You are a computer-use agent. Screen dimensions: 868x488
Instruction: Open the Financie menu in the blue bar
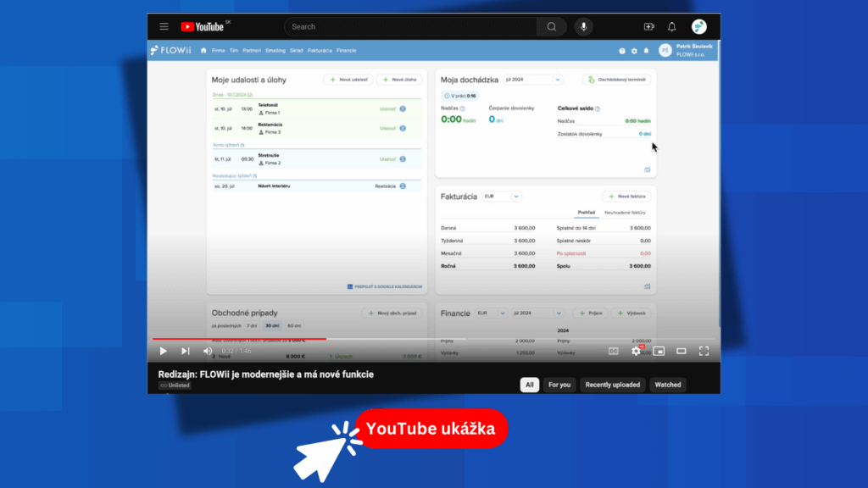[x=347, y=51]
